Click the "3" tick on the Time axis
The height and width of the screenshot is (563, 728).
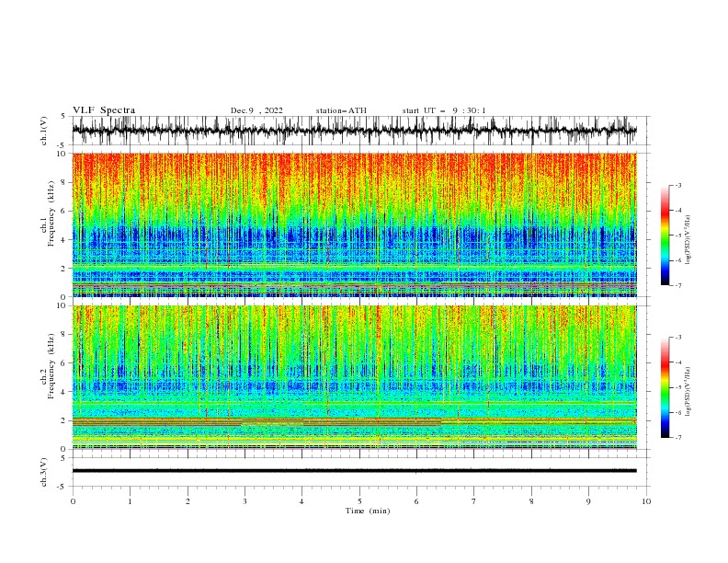pyautogui.click(x=245, y=501)
